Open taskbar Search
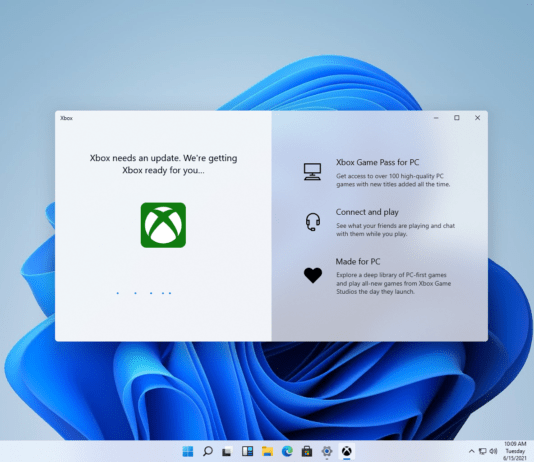Image resolution: width=534 pixels, height=462 pixels. pos(207,451)
